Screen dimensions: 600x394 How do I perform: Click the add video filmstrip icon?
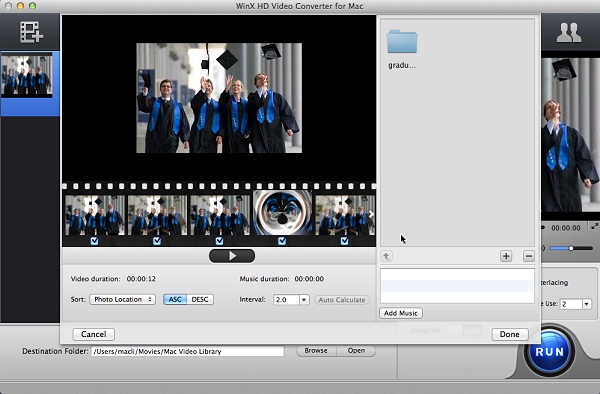pyautogui.click(x=31, y=32)
